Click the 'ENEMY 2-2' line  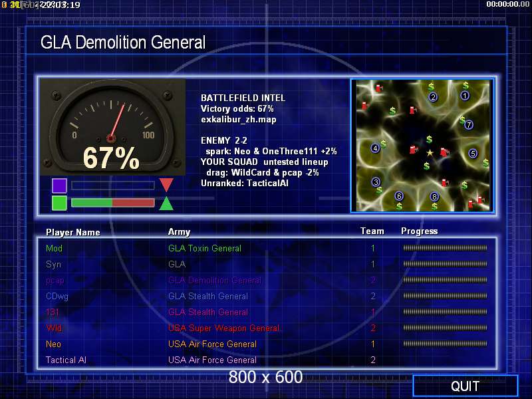224,140
